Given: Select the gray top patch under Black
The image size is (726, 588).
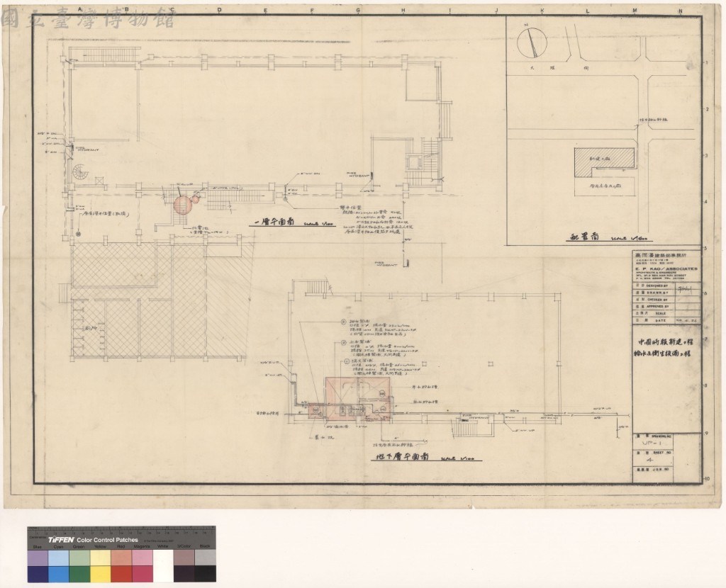Looking at the screenshot, I should (205, 558).
